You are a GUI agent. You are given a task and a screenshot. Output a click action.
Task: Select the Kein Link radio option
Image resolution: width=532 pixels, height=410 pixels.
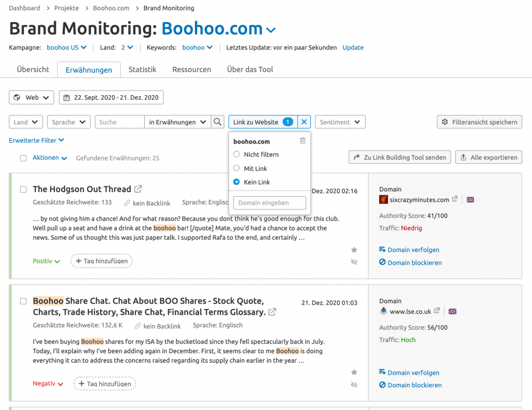[x=237, y=182]
